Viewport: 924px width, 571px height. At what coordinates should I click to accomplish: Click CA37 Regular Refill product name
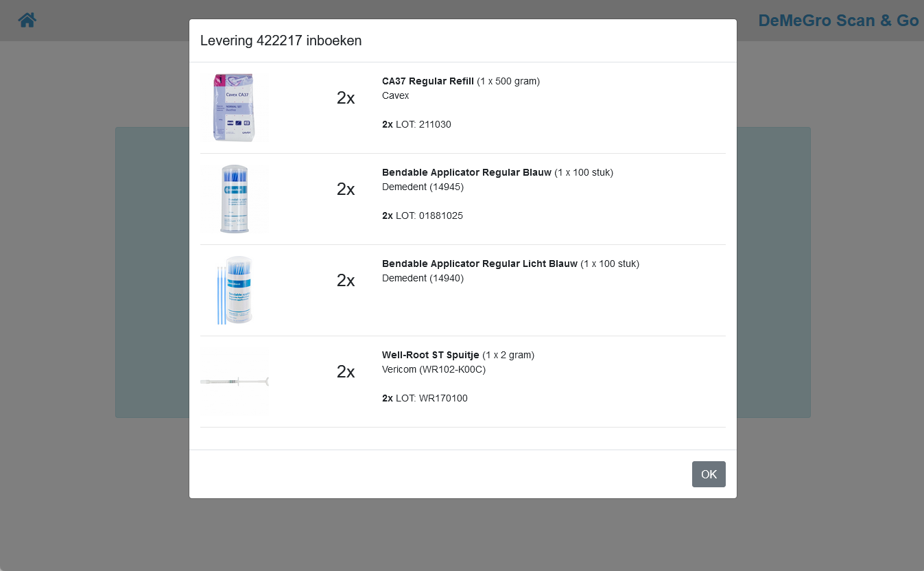(428, 81)
